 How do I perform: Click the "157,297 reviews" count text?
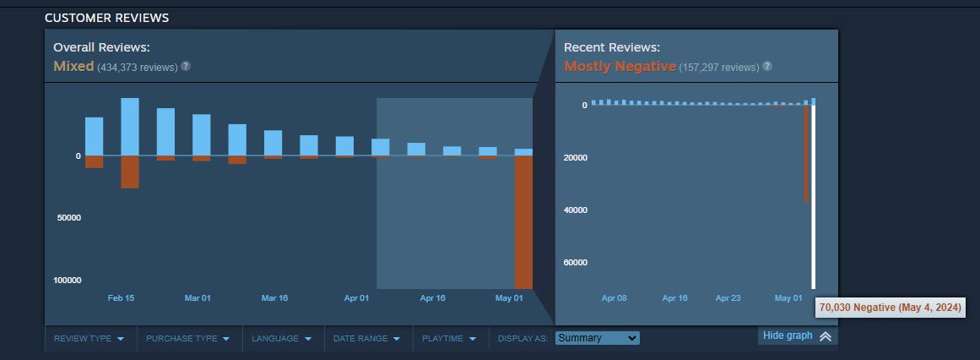(718, 67)
